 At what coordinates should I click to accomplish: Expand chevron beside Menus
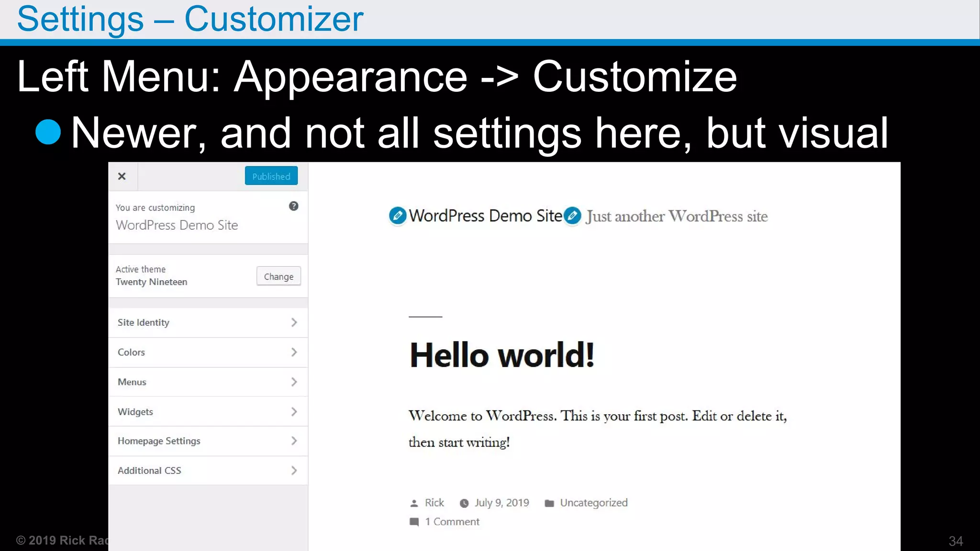click(294, 382)
